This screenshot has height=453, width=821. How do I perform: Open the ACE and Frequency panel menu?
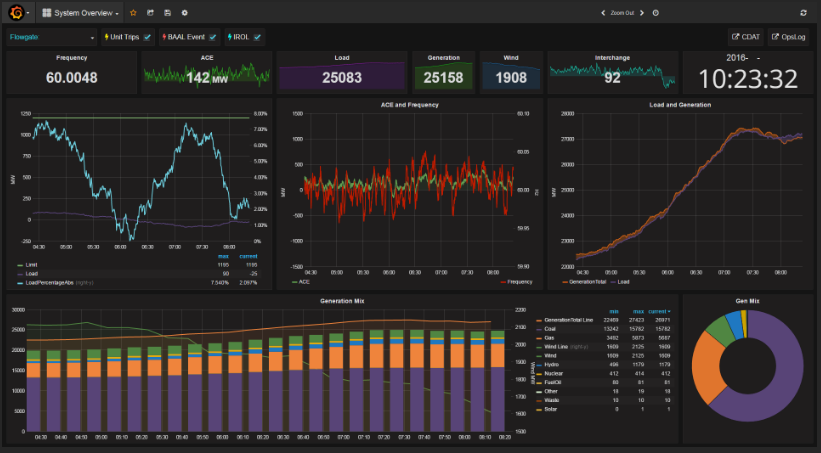click(x=408, y=104)
